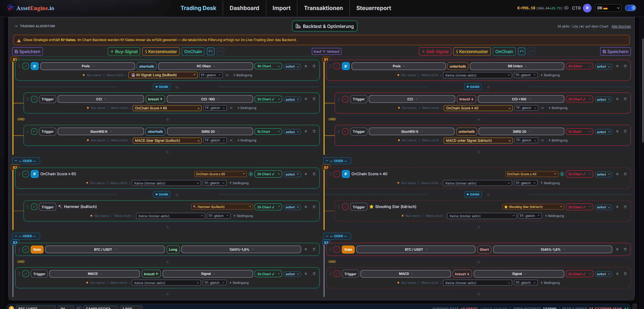644x309 pixels.
Task: Open Shooting Star (bärisch) pattern dropdown
Action: (533, 207)
